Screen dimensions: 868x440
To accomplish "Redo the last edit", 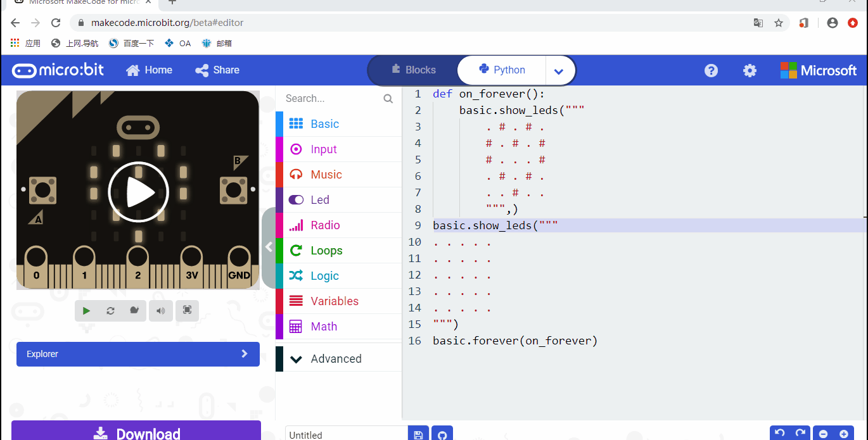I will (x=800, y=434).
